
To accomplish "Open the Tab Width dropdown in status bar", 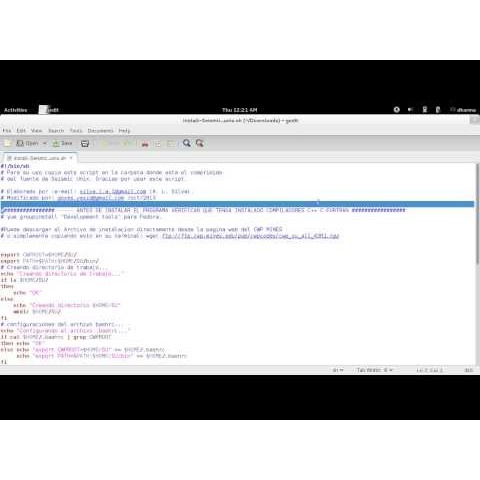I will click(x=375, y=370).
